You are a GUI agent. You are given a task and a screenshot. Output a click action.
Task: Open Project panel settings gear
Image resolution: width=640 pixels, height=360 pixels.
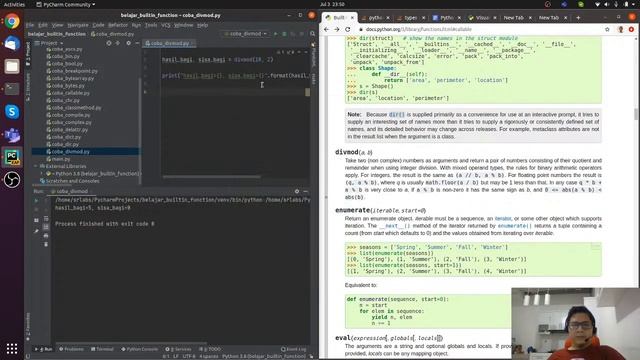click(128, 43)
